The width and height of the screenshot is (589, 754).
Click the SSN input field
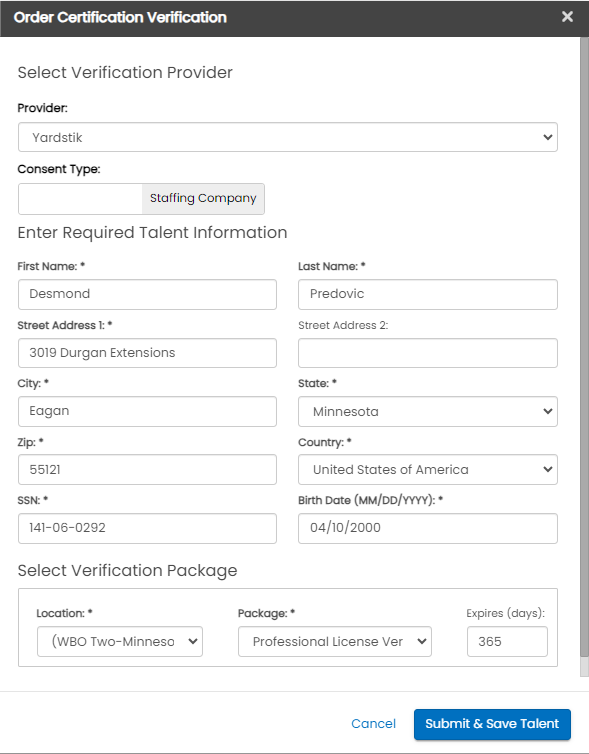tap(147, 528)
